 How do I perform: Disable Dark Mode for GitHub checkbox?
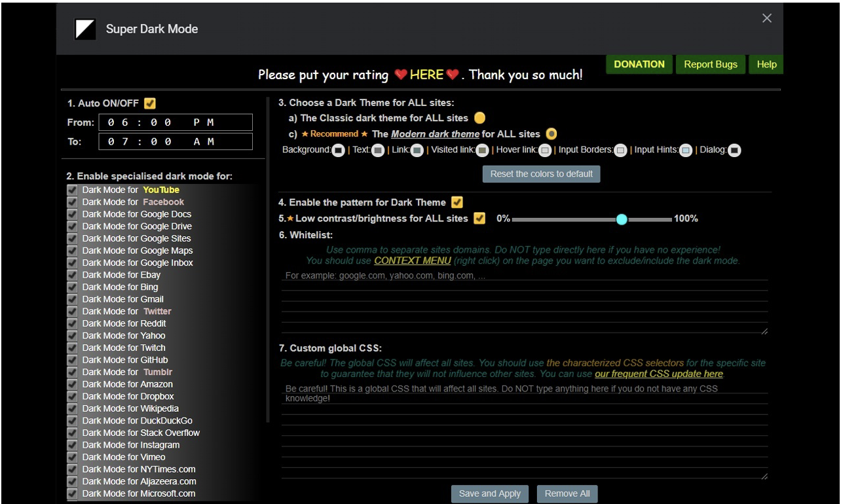pos(73,360)
